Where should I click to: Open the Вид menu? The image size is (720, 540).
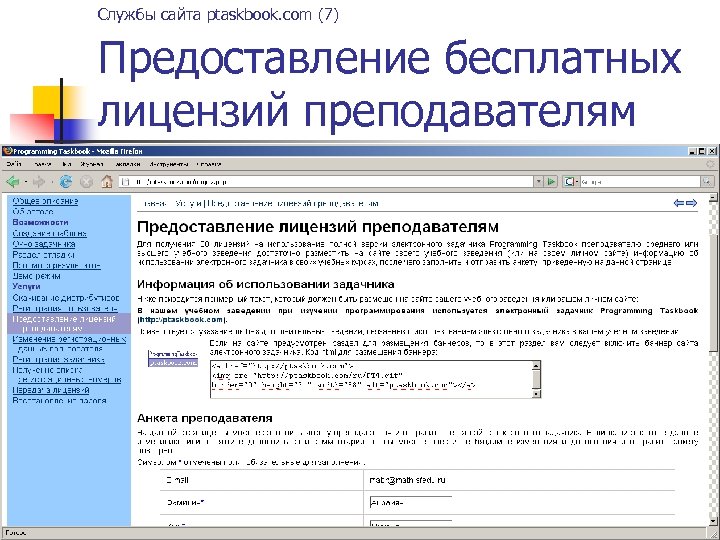pyautogui.click(x=67, y=164)
